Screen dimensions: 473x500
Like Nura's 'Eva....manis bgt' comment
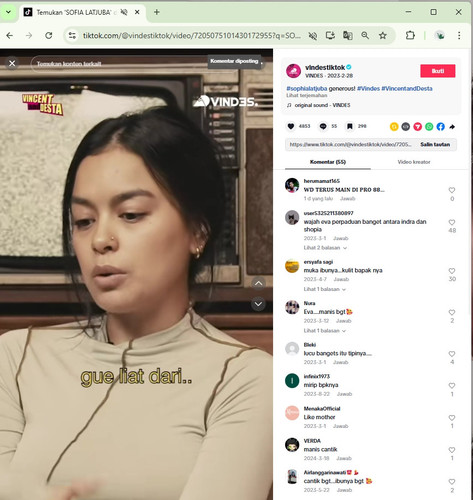452,313
